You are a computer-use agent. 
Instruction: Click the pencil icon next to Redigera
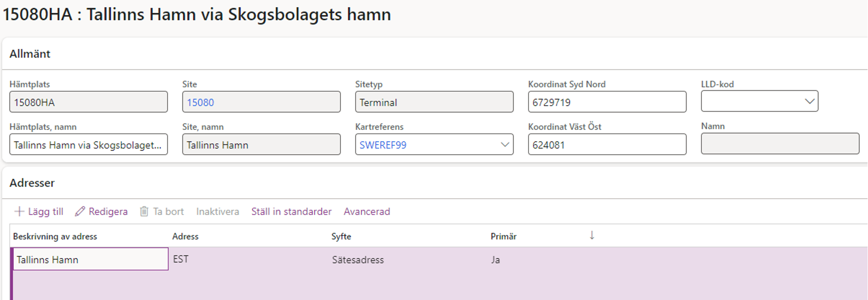(x=80, y=211)
